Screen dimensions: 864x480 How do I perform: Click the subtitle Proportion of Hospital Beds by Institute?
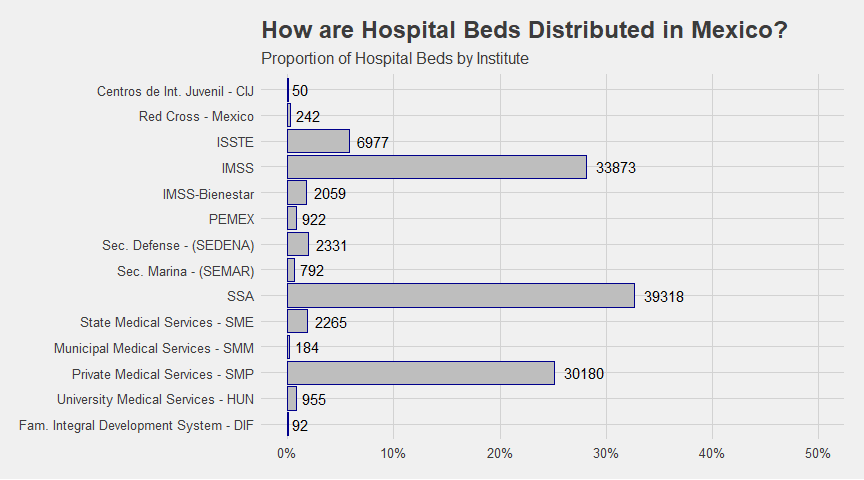[395, 58]
